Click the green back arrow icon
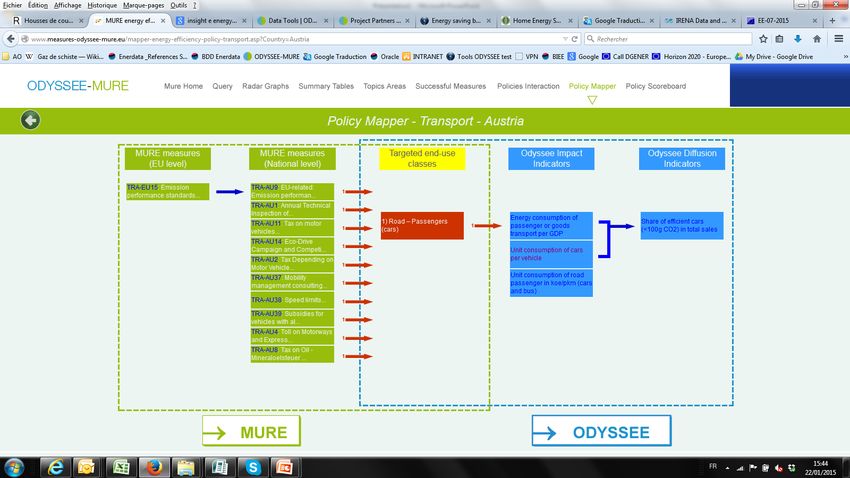 coord(30,120)
